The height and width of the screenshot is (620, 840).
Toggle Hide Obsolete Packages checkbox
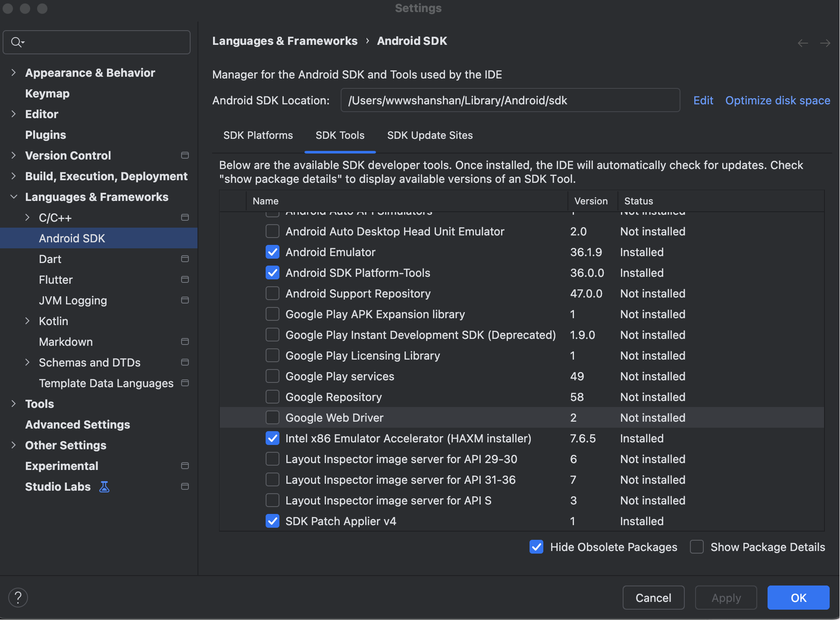pyautogui.click(x=536, y=547)
